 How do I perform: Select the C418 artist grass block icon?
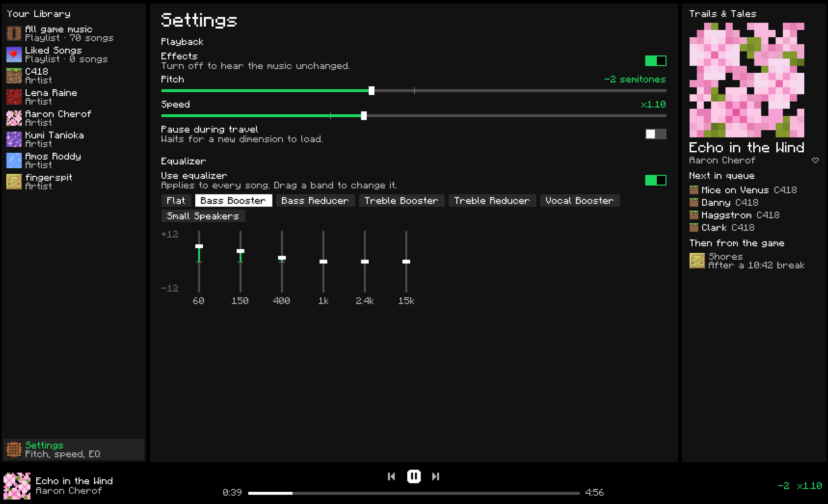click(x=14, y=75)
